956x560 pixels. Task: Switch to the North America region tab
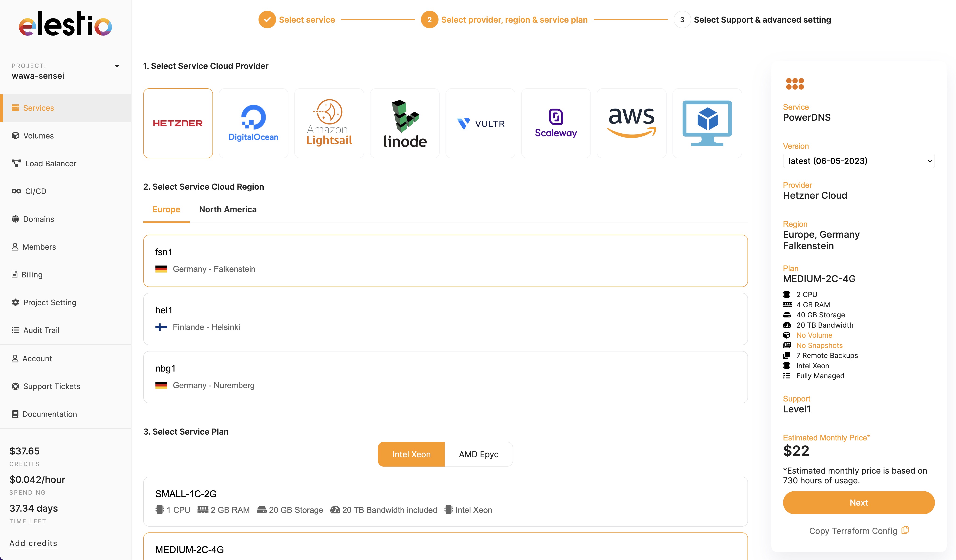[x=228, y=209]
